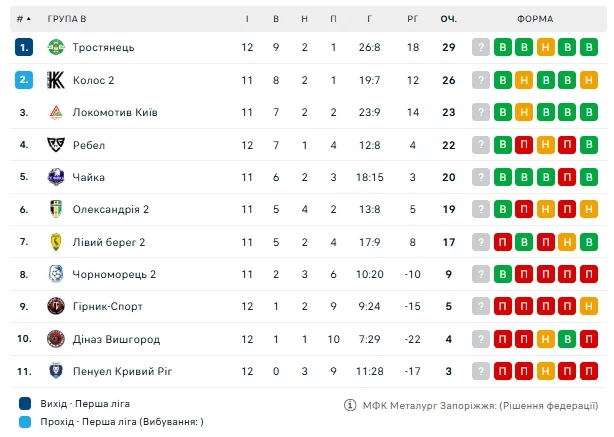Click the МФК Металург Запоріжжя footnote

pyautogui.click(x=475, y=405)
